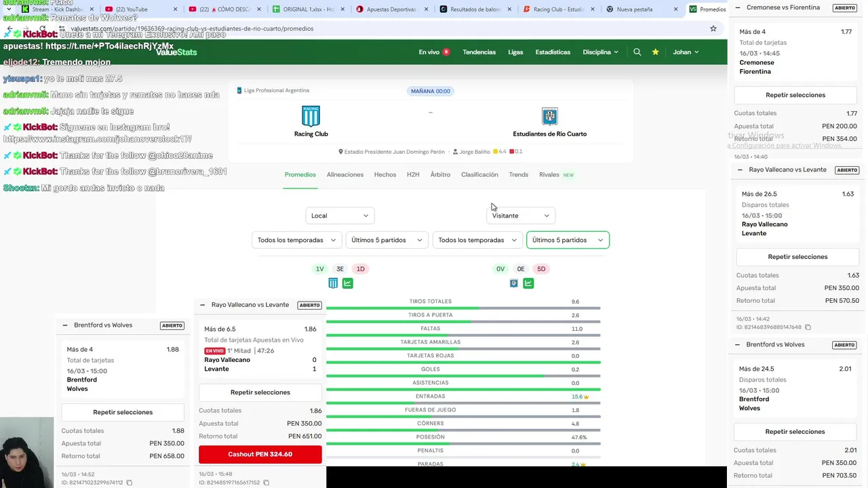The height and width of the screenshot is (488, 868).
Task: Click the ValueStats logo
Action: click(x=176, y=52)
